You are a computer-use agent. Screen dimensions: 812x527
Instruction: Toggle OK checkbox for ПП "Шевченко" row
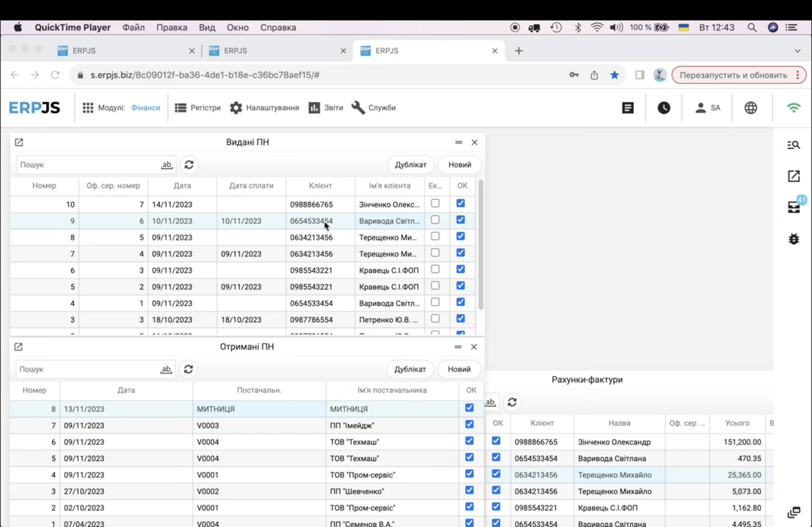point(469,490)
